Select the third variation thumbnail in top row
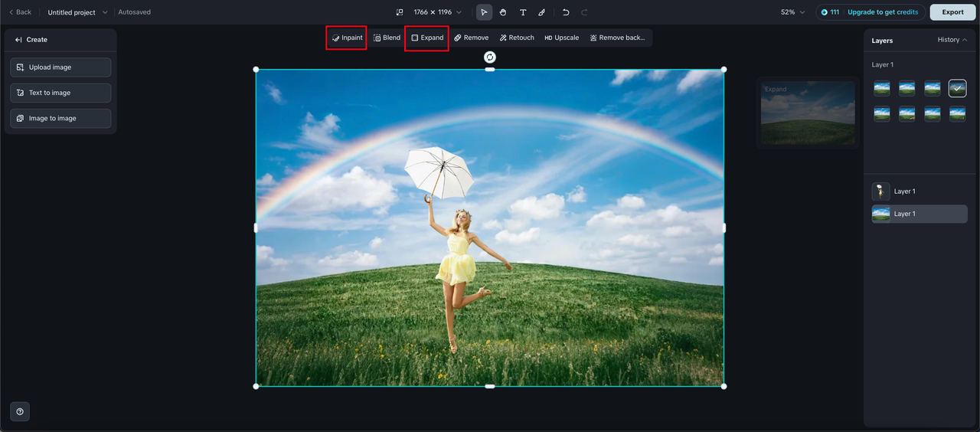 (932, 89)
